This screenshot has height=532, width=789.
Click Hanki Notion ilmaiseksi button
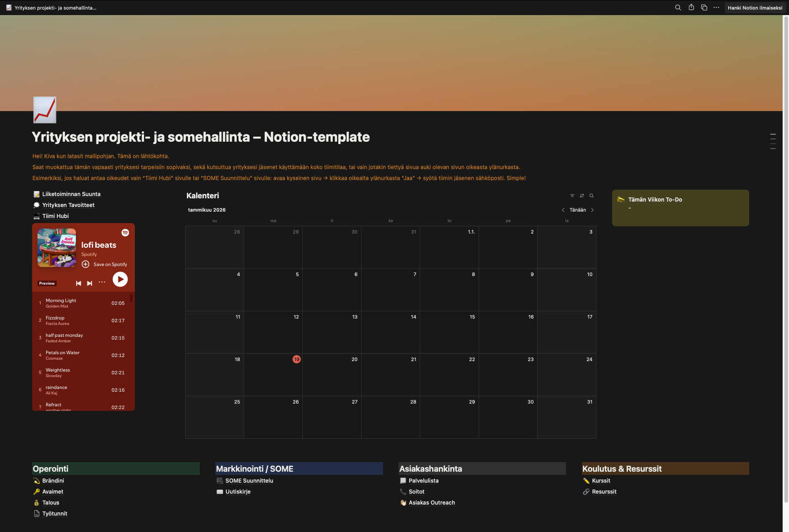(x=755, y=8)
